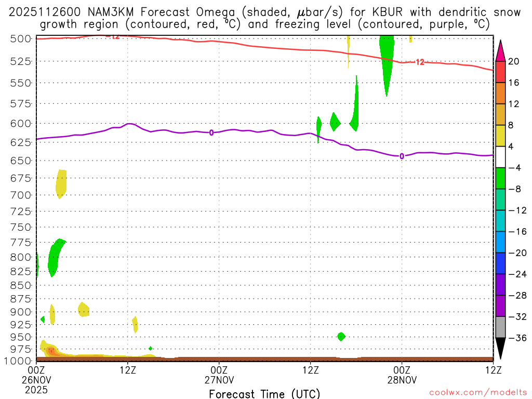Click the small green omega diamond at 950 level
The width and height of the screenshot is (532, 399).
(341, 337)
